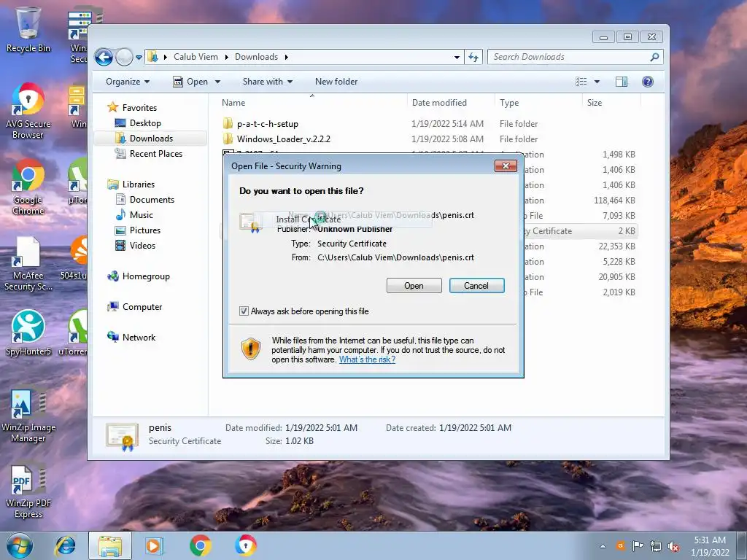Open recent pages dropdown beside Forward

139,57
